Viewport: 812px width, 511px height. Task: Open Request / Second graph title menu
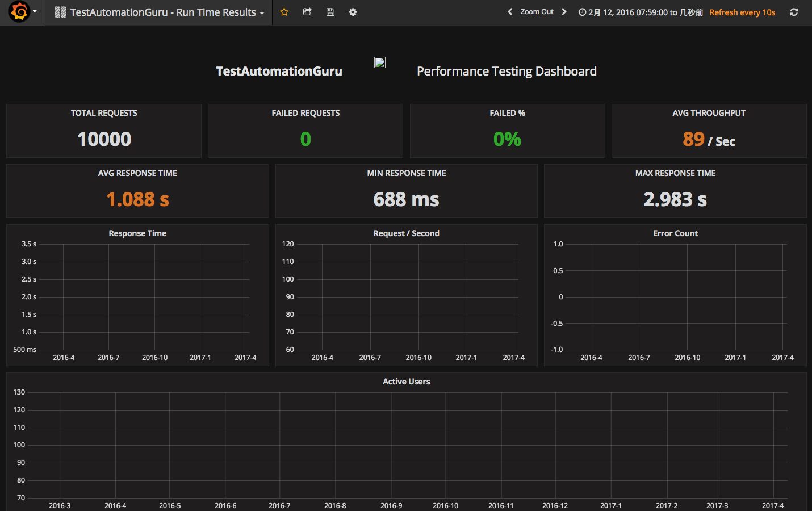407,233
